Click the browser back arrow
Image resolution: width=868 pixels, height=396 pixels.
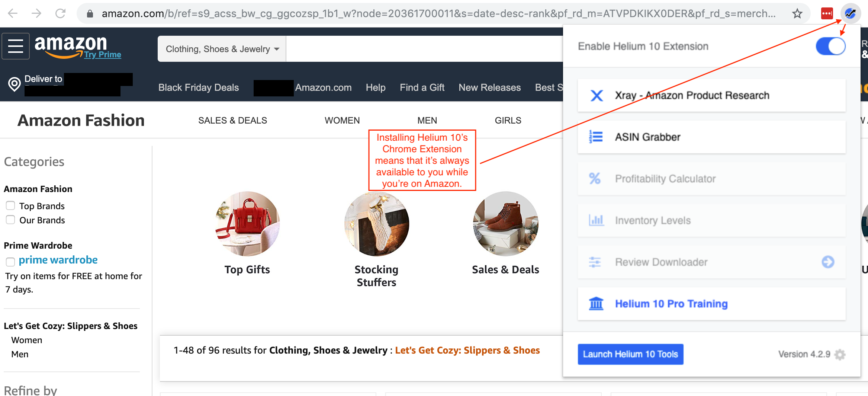click(13, 14)
